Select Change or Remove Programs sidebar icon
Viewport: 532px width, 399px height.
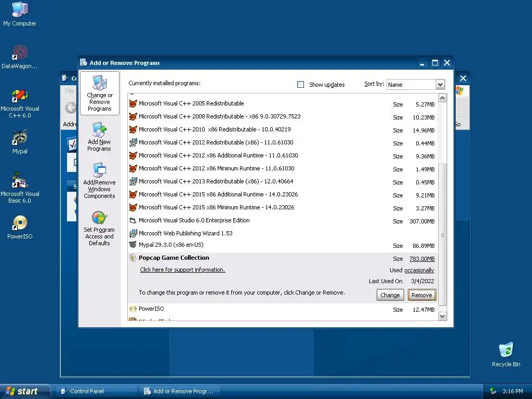(99, 94)
